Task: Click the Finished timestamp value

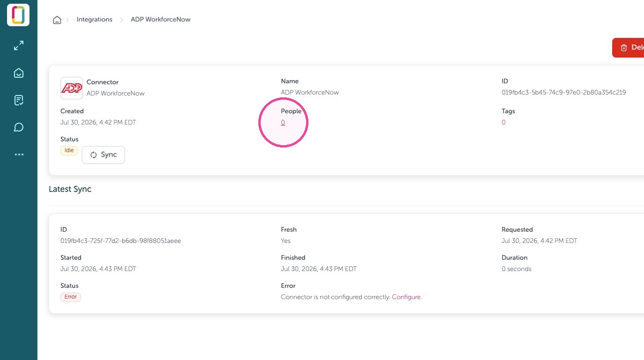Action: pyautogui.click(x=319, y=269)
